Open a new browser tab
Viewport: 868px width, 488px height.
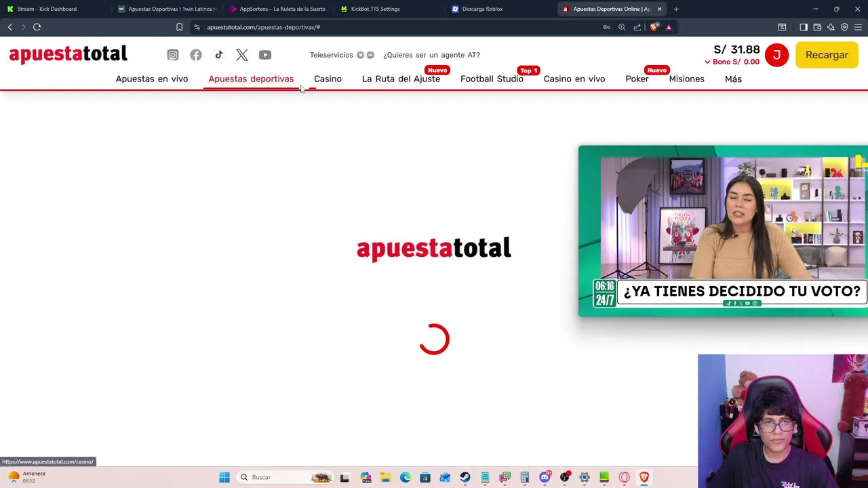click(x=676, y=9)
